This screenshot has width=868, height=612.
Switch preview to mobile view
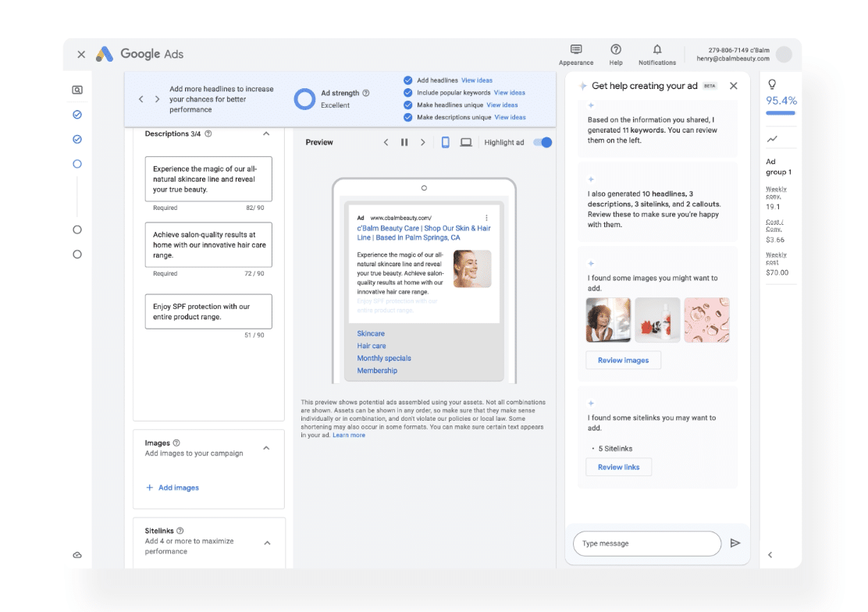pyautogui.click(x=445, y=142)
